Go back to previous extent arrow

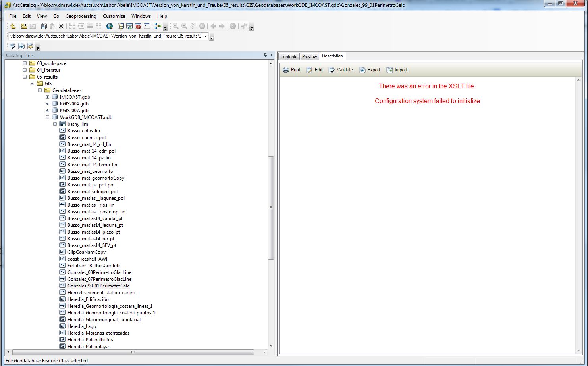click(213, 26)
